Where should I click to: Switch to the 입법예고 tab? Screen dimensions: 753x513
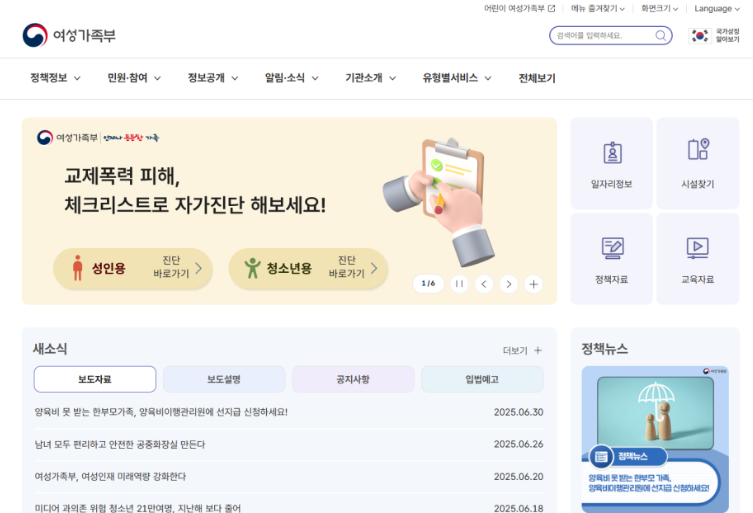pos(482,379)
